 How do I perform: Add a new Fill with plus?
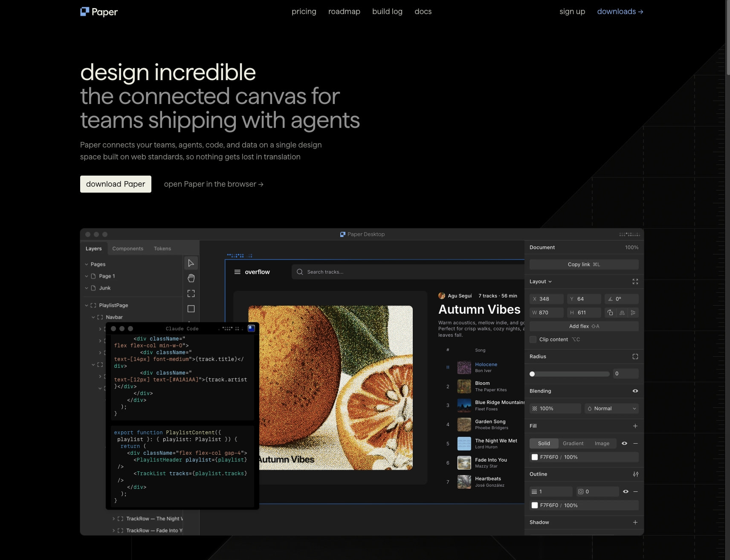pyautogui.click(x=635, y=426)
